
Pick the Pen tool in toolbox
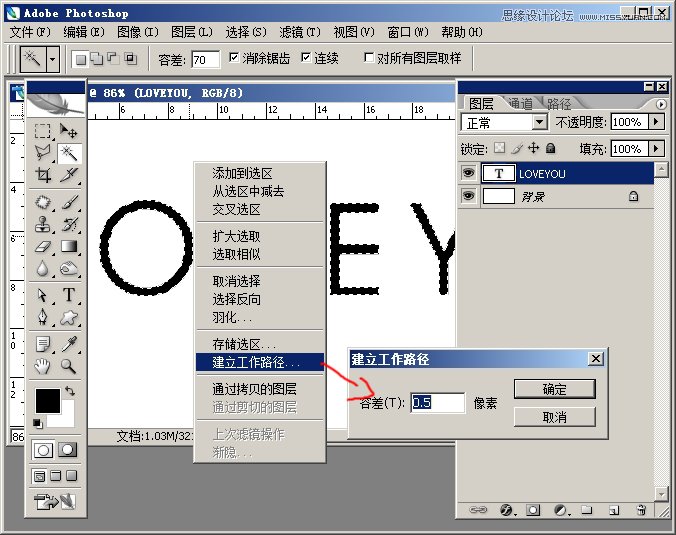click(x=43, y=317)
